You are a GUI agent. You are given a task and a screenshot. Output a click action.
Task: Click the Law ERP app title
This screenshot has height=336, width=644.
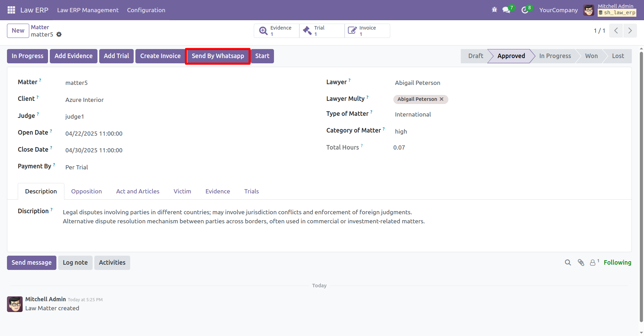pos(34,10)
